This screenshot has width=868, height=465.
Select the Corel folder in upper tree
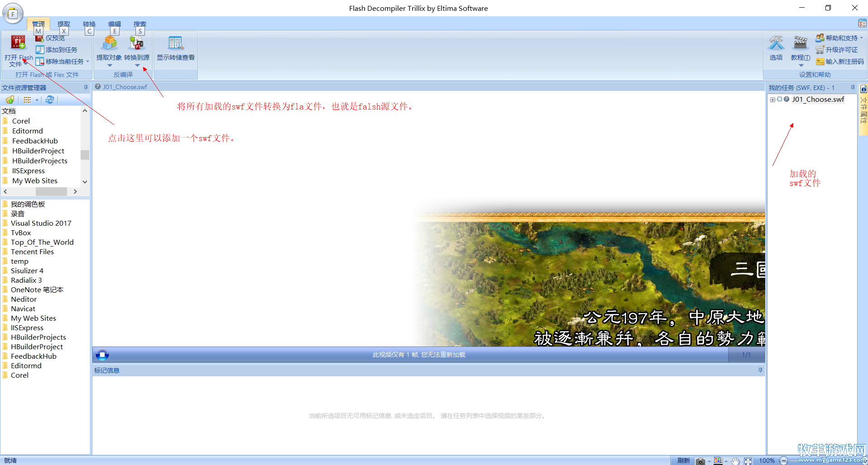coord(21,121)
